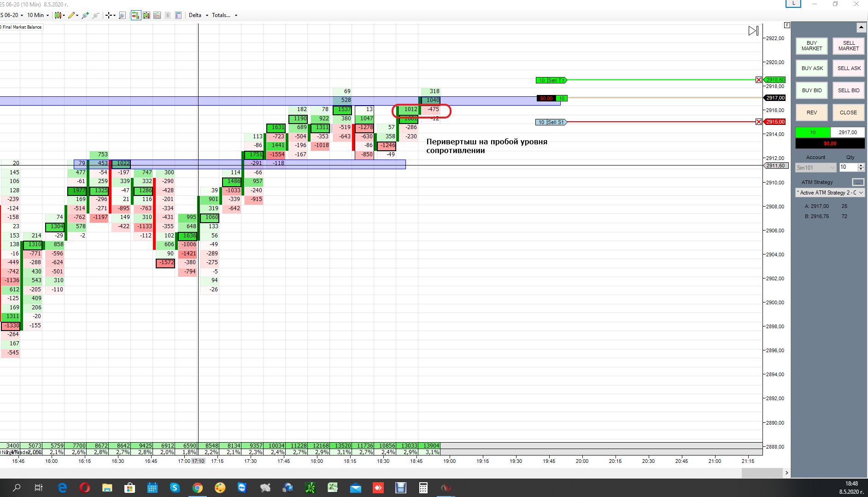
Task: Open Excel from taskbar
Action: coord(333,488)
